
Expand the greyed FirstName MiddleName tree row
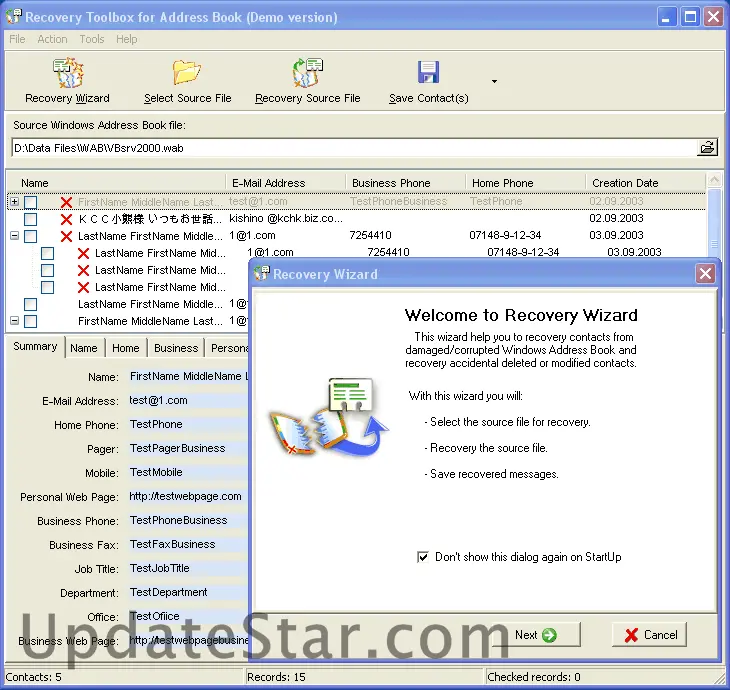(x=14, y=202)
